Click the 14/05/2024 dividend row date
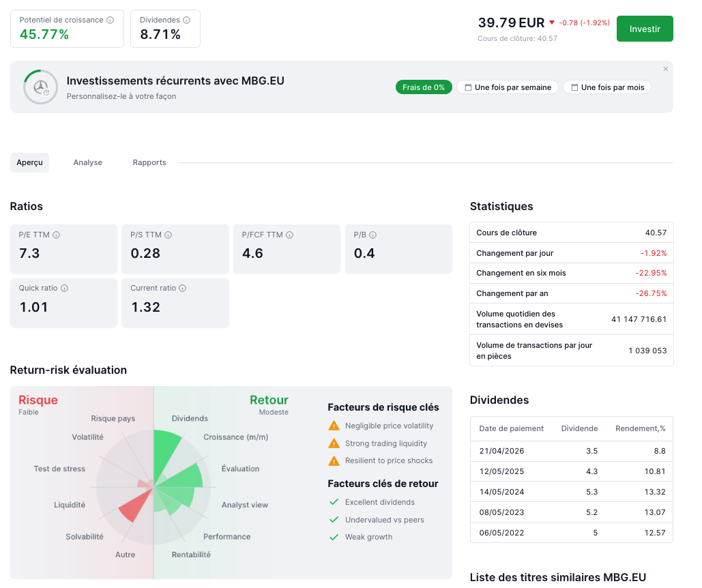 (x=501, y=492)
